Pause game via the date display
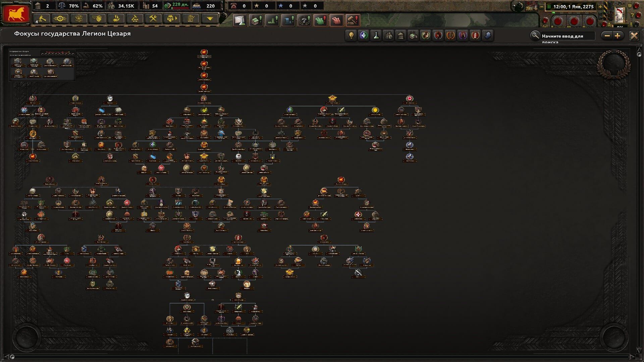The width and height of the screenshot is (644, 362). (572, 6)
